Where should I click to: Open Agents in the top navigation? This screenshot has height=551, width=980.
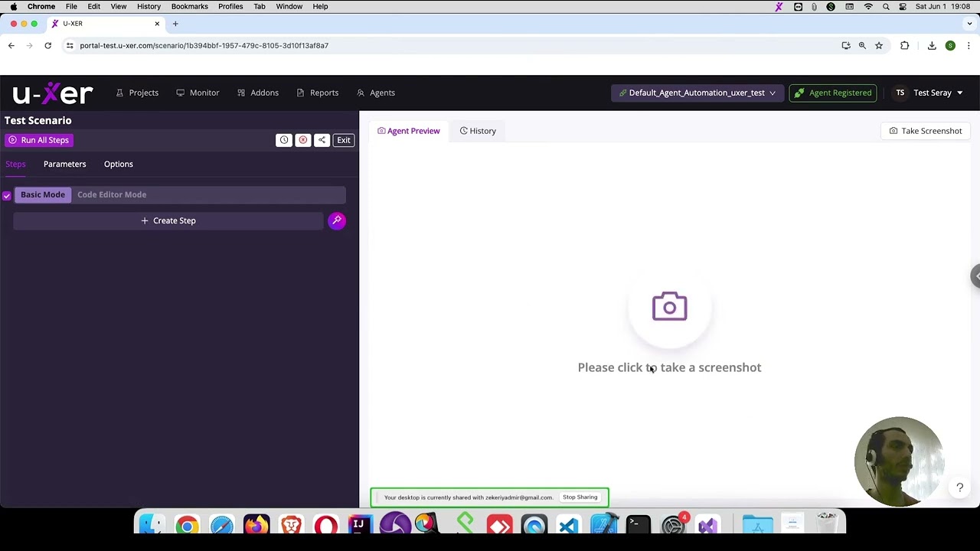(x=376, y=93)
